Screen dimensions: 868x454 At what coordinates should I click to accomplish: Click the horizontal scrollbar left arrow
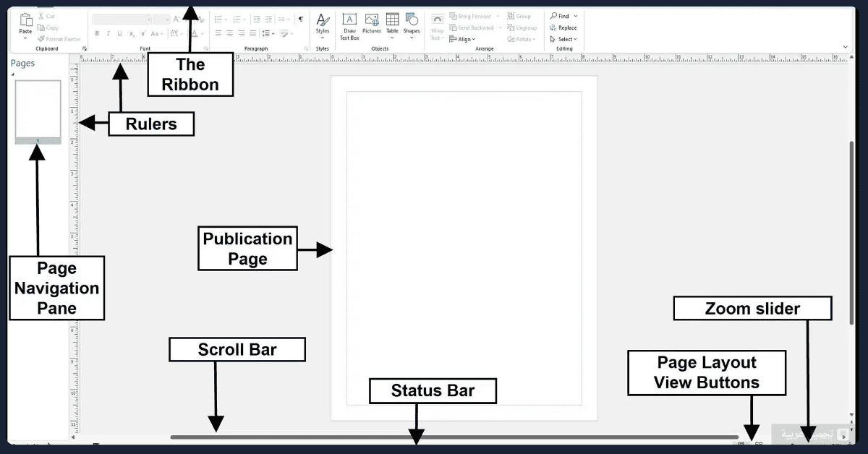tap(72, 437)
